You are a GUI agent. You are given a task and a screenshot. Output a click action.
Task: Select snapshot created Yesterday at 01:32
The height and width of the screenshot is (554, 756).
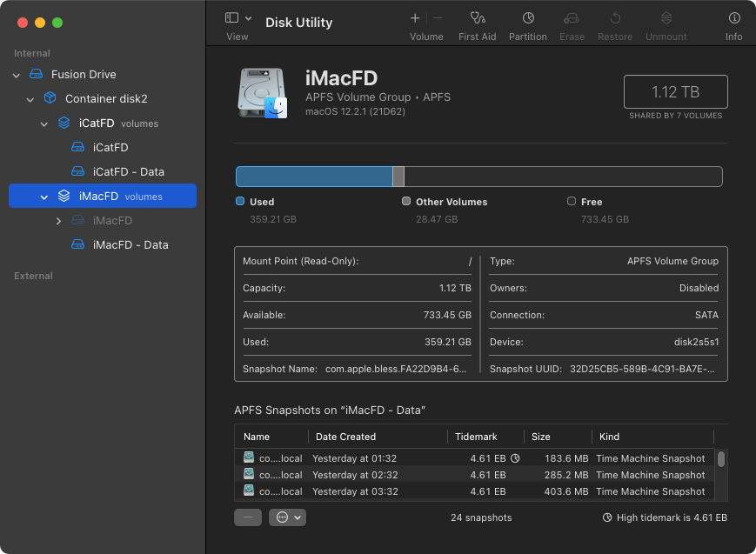pos(474,458)
